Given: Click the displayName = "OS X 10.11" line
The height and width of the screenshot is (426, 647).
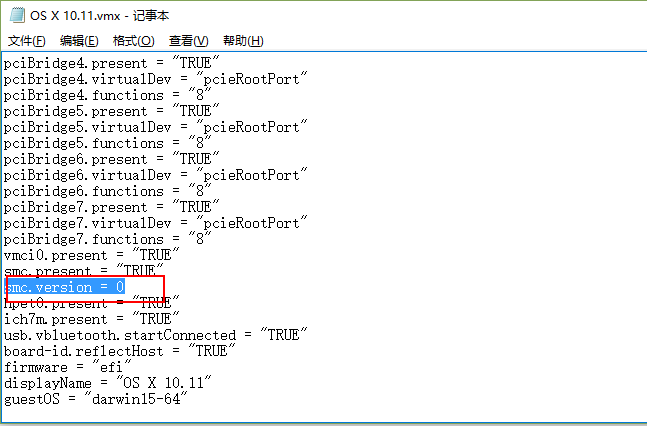Looking at the screenshot, I should coord(107,383).
